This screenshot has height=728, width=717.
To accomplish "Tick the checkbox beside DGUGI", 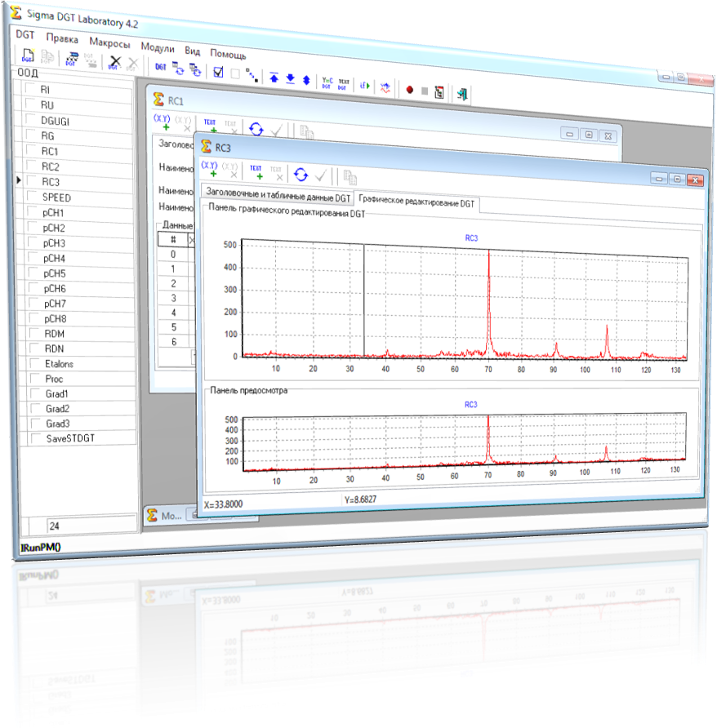I will coord(32,119).
